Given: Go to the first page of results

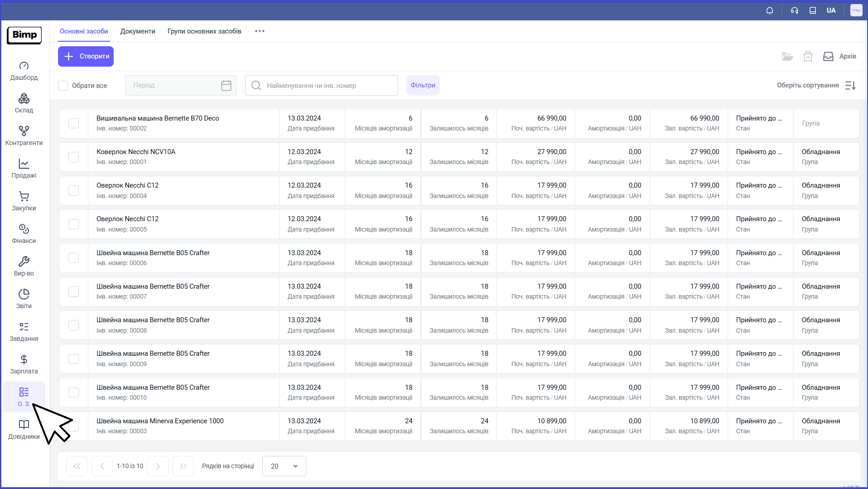Looking at the screenshot, I should point(77,466).
